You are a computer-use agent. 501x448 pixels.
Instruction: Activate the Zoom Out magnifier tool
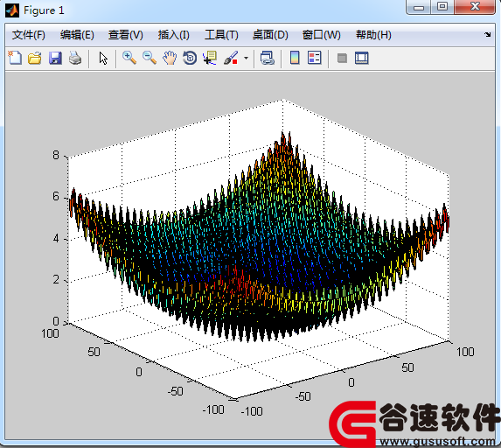coord(150,59)
